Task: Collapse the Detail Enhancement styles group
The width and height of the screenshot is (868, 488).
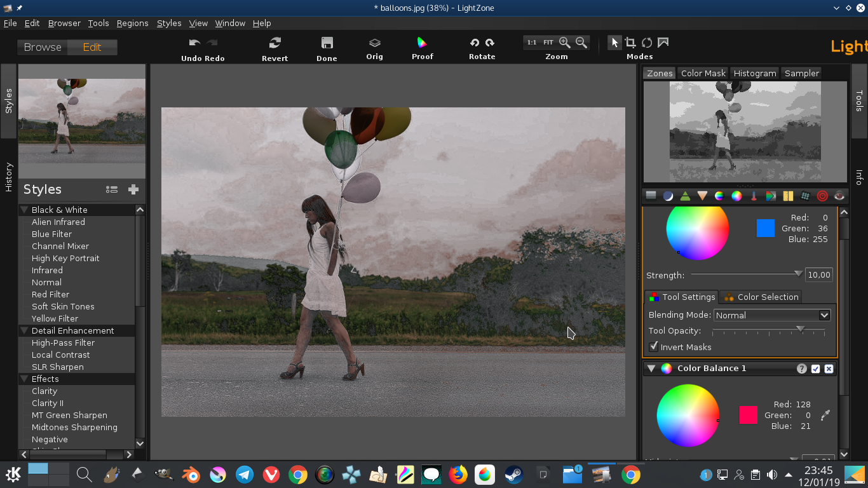Action: click(24, 330)
